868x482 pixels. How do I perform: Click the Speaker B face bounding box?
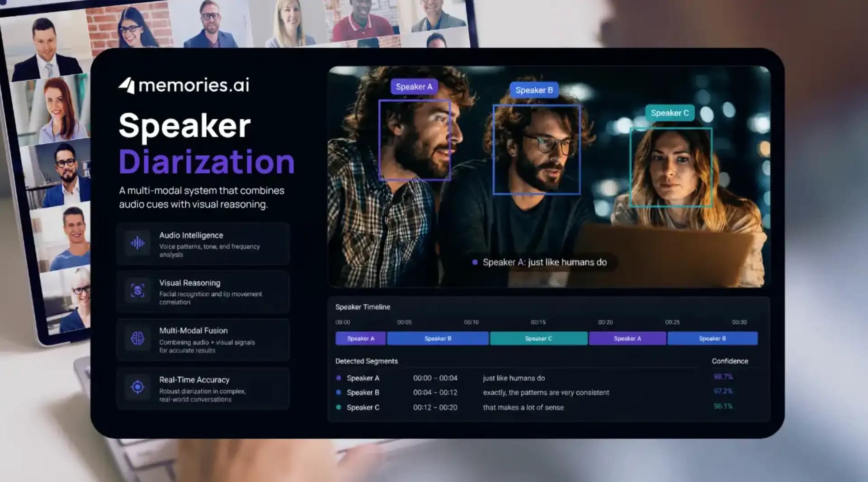pos(537,150)
